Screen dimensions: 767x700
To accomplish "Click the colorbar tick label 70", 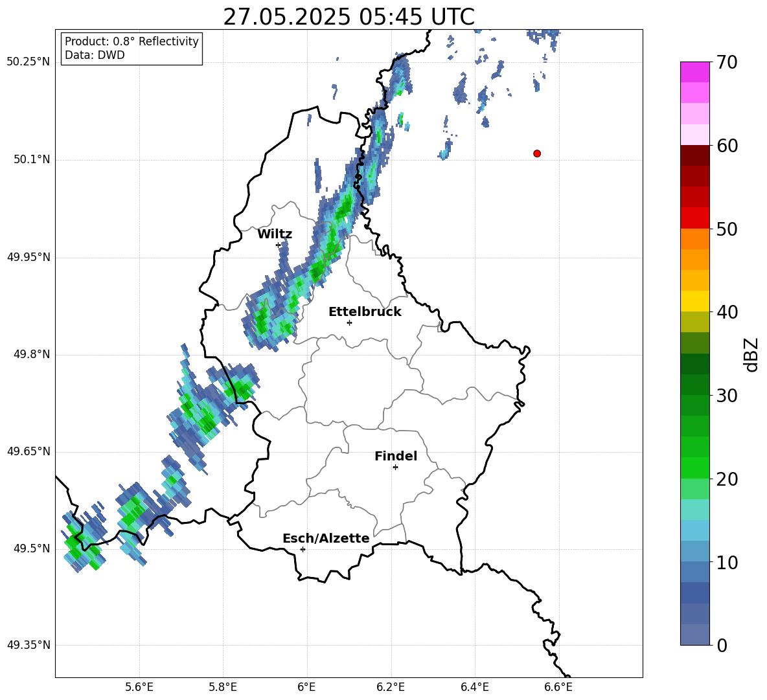I will 727,62.
